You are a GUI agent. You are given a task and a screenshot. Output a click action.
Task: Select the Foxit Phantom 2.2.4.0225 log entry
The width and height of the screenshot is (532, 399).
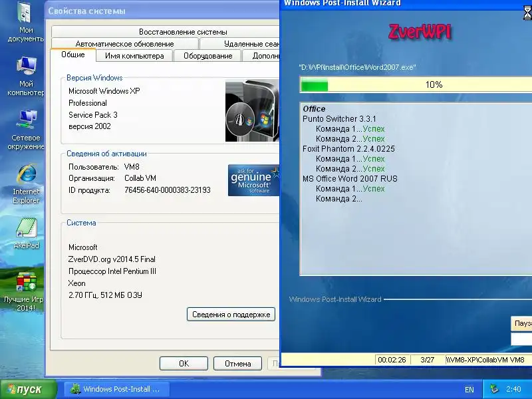coord(348,148)
